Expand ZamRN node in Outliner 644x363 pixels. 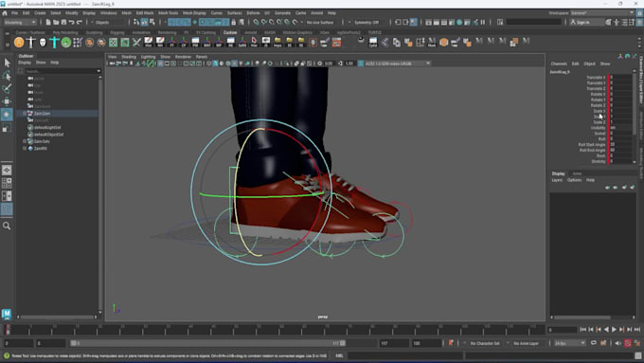point(25,149)
